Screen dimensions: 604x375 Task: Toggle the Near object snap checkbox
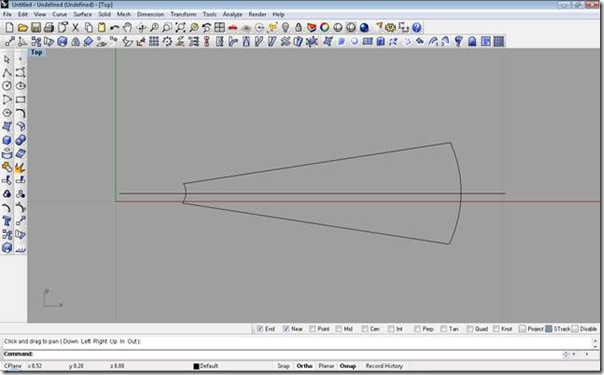tap(286, 329)
